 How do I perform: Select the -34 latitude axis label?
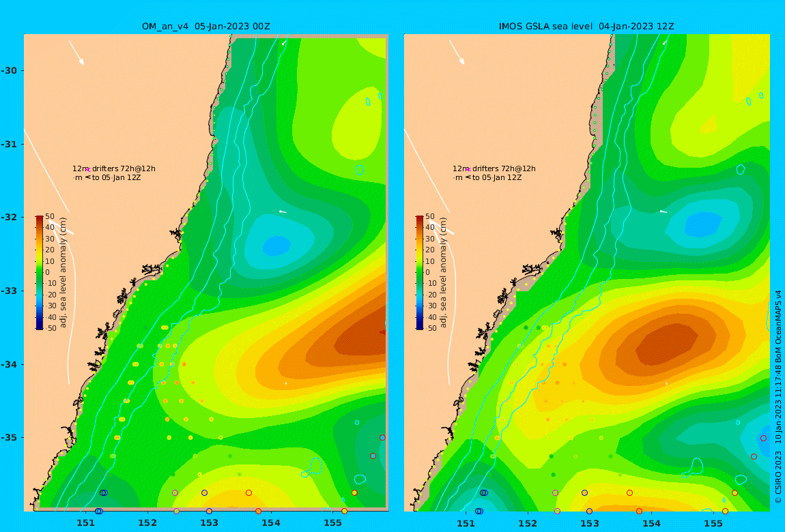8,364
